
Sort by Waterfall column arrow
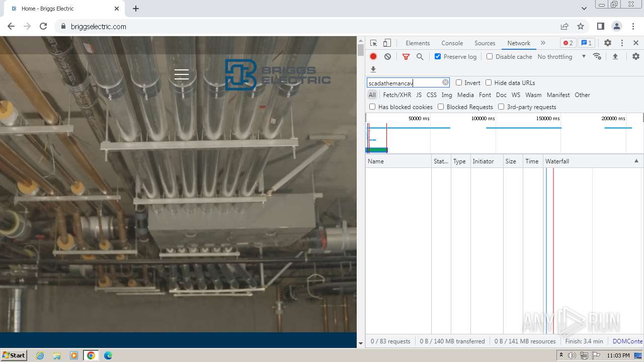[636, 161]
